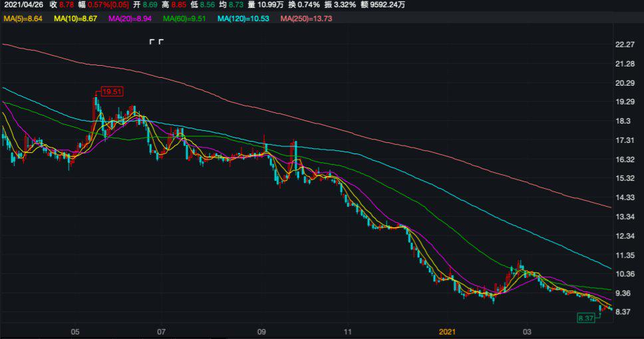Click the small bracket marks above chart
Viewport: 644px width, 339px height.
(156, 42)
